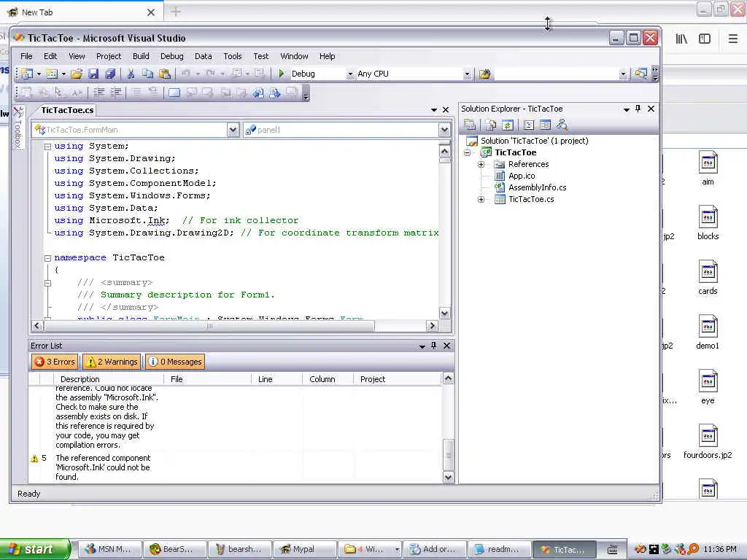This screenshot has width=747, height=560.
Task: Click View Class Diagram icon in Solution Explorer
Action: [x=562, y=125]
